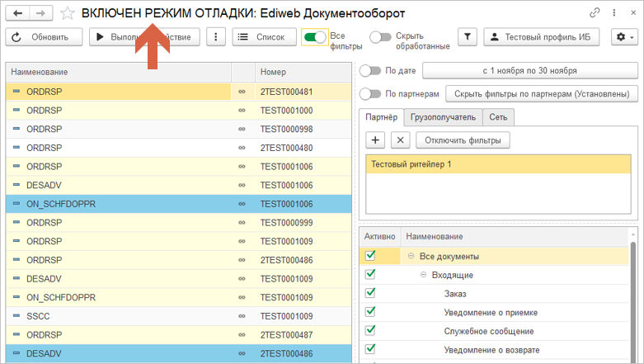The width and height of the screenshot is (644, 364).
Task: Open the three-dot more actions menu
Action: click(x=216, y=37)
